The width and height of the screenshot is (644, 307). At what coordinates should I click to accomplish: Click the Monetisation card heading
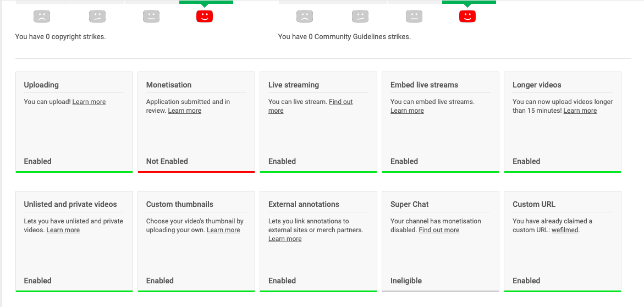169,85
